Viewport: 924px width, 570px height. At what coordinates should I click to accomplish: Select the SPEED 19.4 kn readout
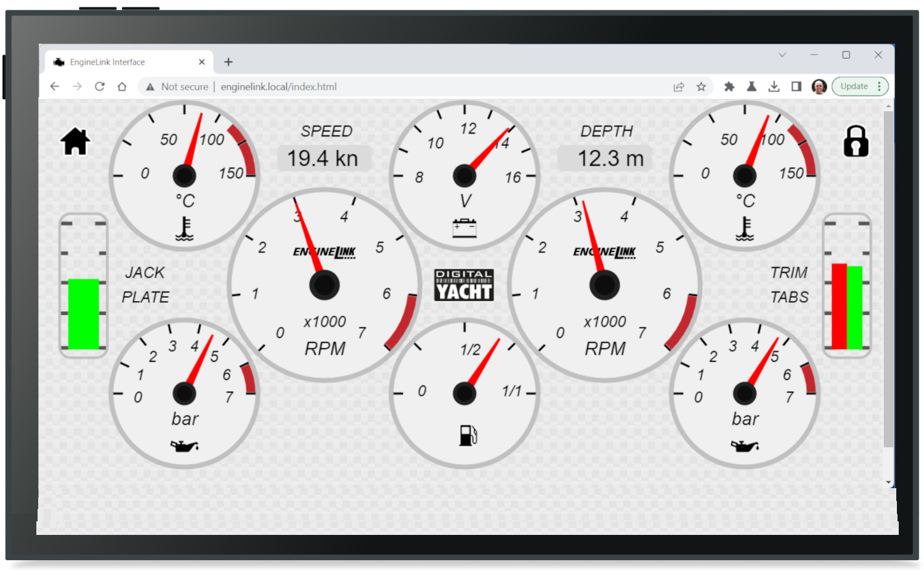[x=323, y=158]
